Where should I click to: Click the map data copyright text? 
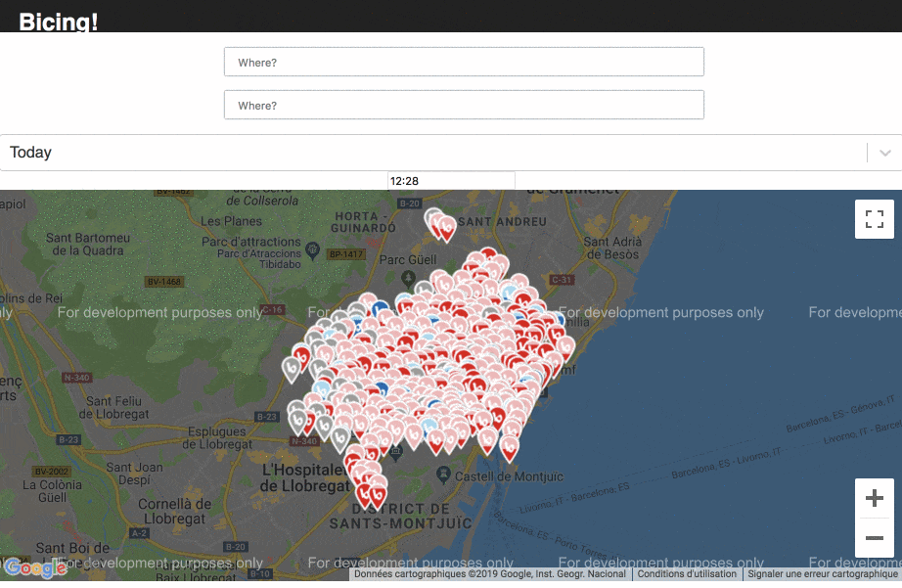[489, 573]
